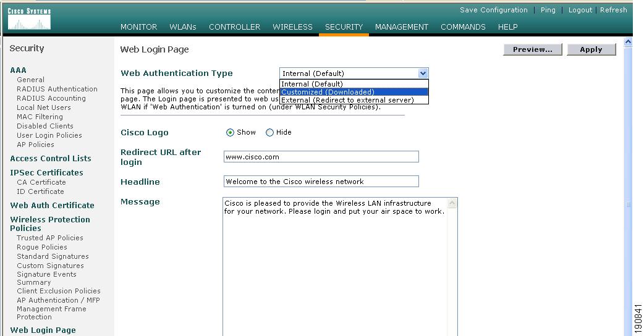This screenshot has height=336, width=644.
Task: Open Management Frame Protection page
Action: [x=51, y=313]
